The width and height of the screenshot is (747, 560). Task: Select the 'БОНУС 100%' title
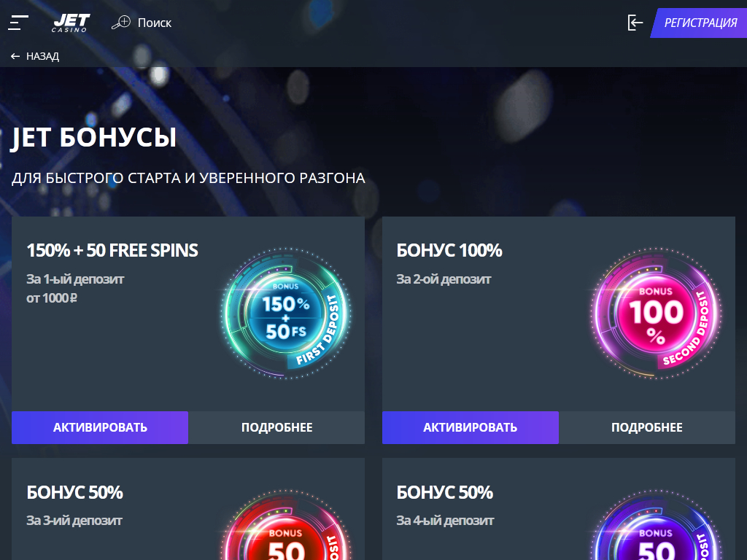(449, 251)
